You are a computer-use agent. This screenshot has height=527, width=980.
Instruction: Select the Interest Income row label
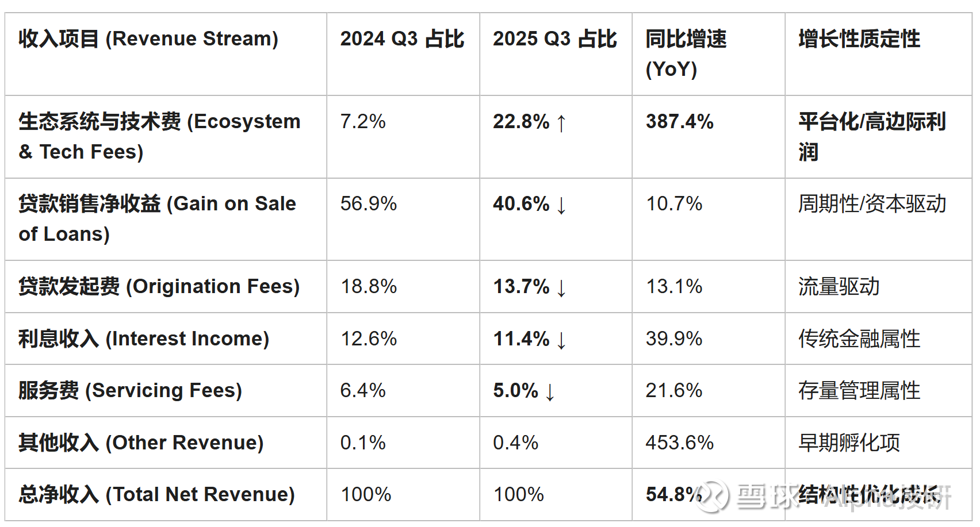click(x=144, y=338)
